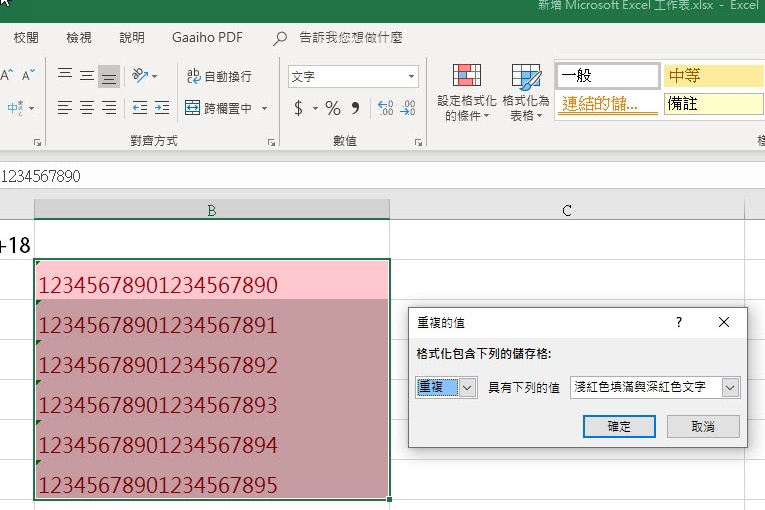Expand the currency format arrow
Image resolution: width=765 pixels, height=510 pixels.
[315, 108]
